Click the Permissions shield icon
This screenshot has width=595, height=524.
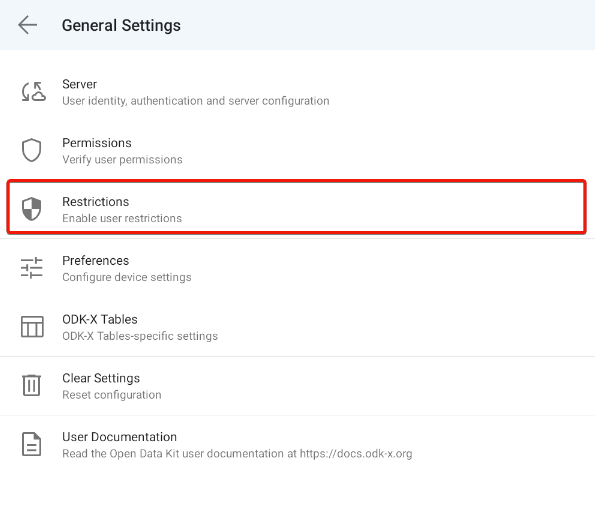coord(31,150)
